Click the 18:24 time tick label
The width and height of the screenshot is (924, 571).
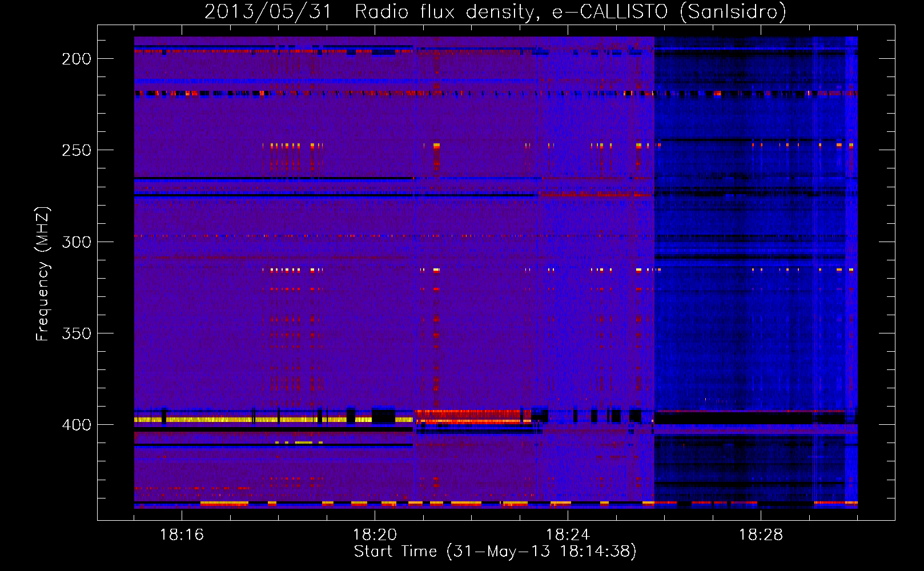568,534
